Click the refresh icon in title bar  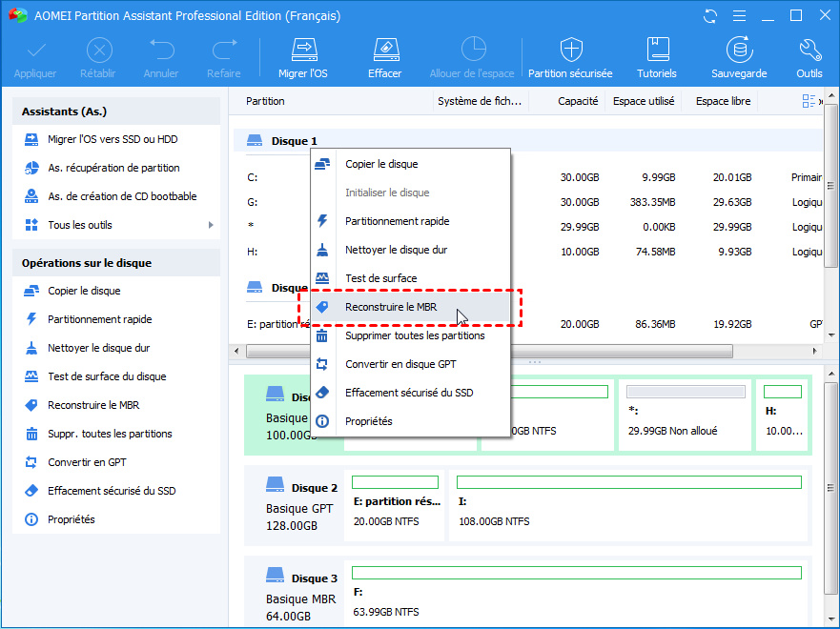tap(710, 16)
